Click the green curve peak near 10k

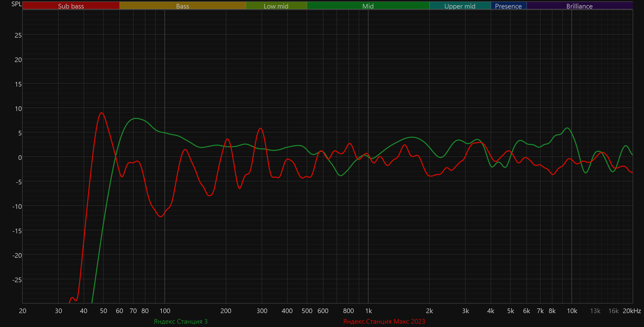pos(567,128)
